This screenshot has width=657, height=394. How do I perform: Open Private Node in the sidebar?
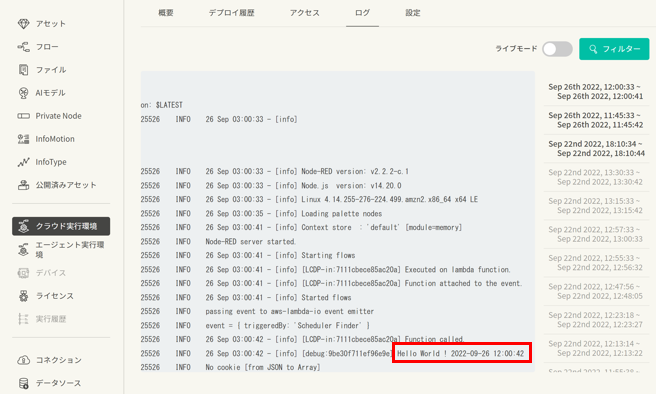[x=58, y=116]
